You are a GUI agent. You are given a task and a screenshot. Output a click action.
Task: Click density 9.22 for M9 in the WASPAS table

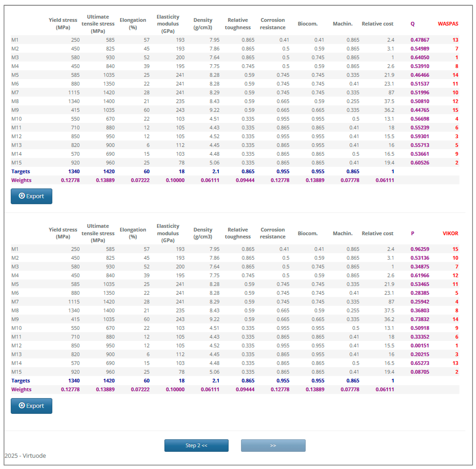pyautogui.click(x=214, y=110)
